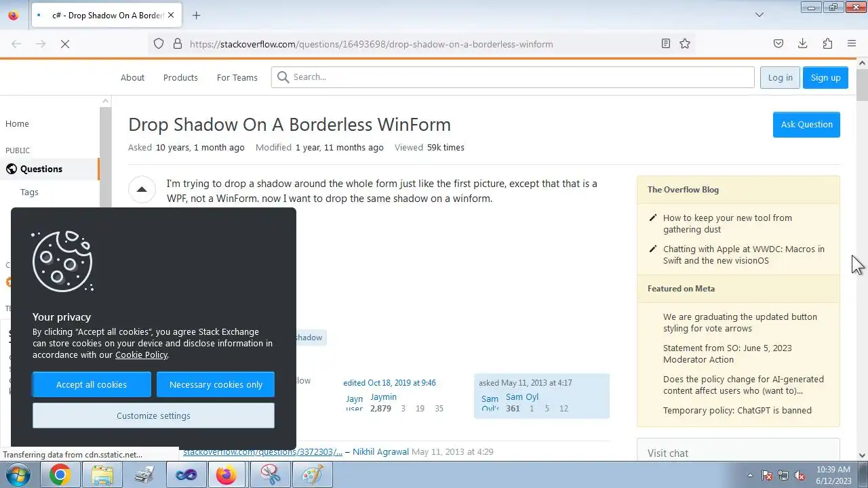Open the infinity-logo app in taskbar
This screenshot has height=488, width=868.
[186, 475]
